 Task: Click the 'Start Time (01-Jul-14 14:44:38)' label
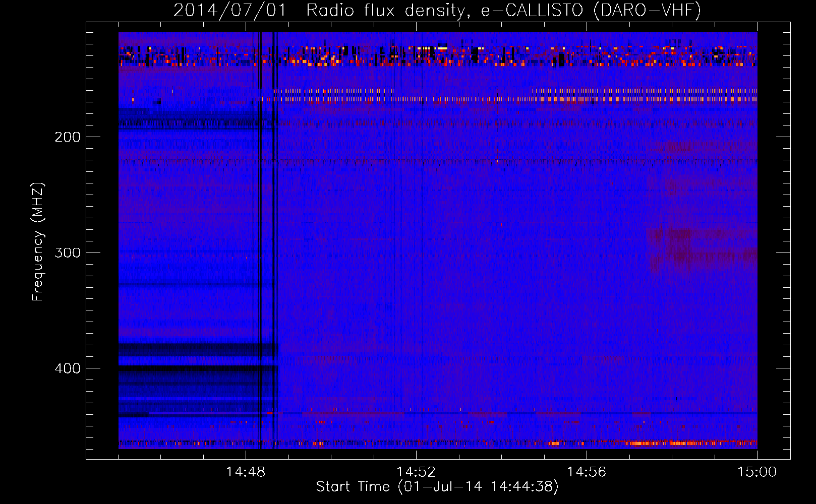437,487
